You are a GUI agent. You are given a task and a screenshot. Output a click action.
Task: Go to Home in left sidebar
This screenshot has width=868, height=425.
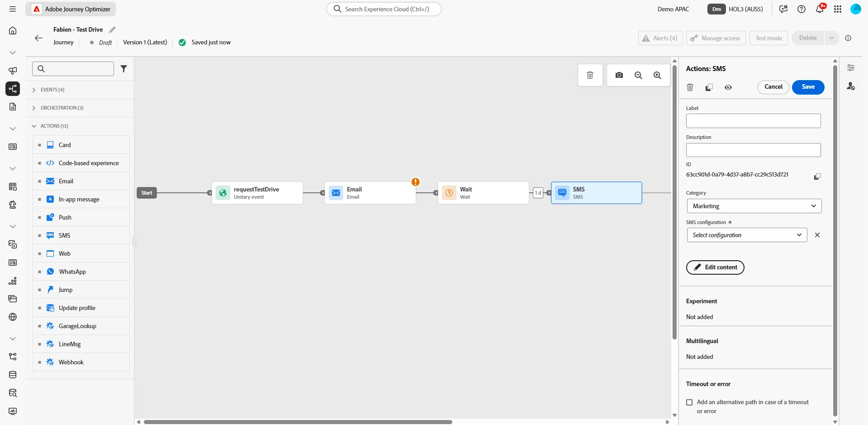(13, 31)
